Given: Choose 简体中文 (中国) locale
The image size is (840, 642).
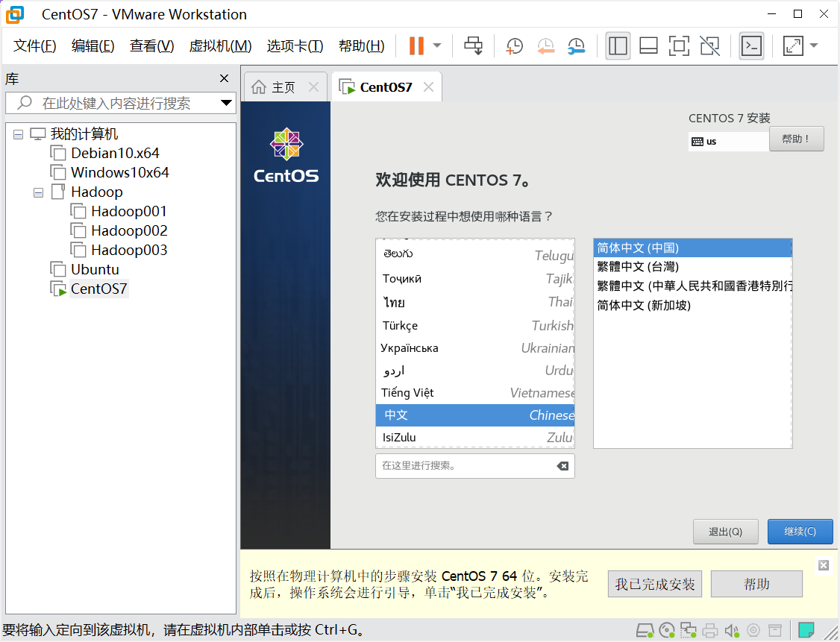Looking at the screenshot, I should [x=693, y=248].
